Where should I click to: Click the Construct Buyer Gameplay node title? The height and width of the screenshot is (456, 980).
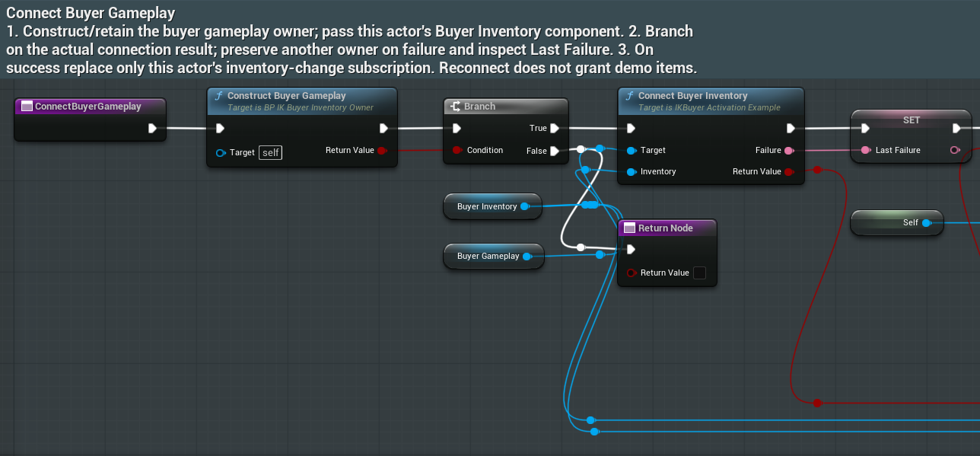(x=287, y=96)
